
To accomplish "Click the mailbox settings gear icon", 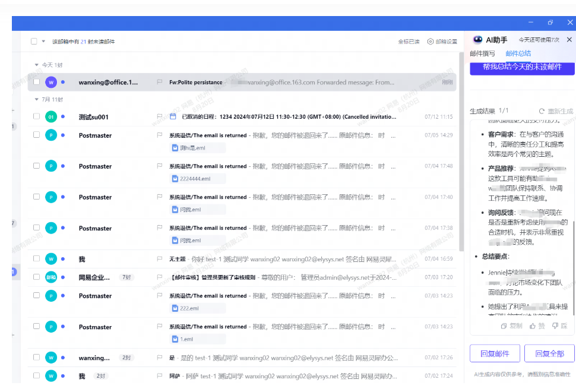I will 430,42.
